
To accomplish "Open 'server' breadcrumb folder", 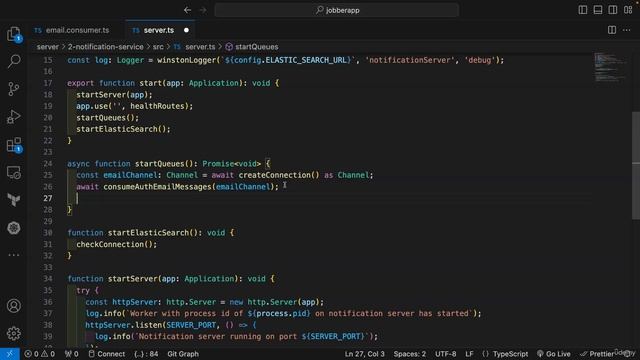I will 48,47.
